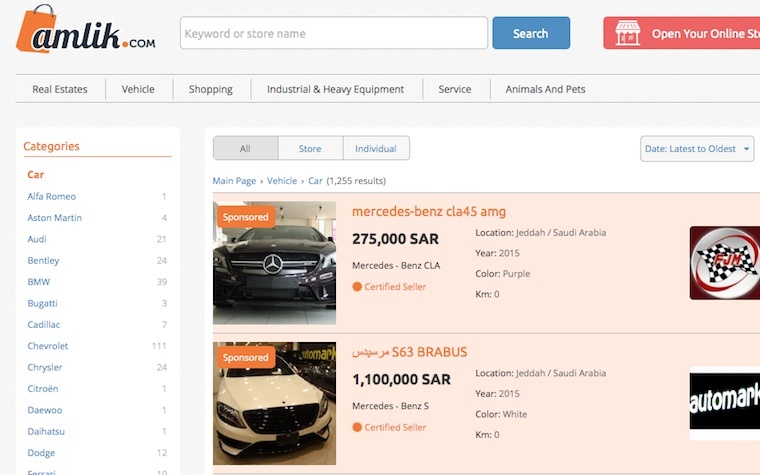Filter by Aston Martin category
The image size is (760, 475).
pyautogui.click(x=55, y=218)
